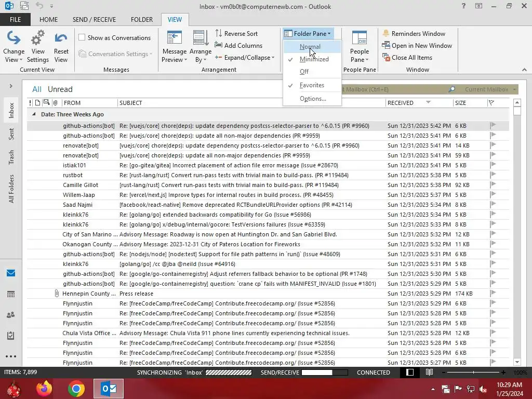Open All Folders in the sidebar
The image size is (532, 399).
[11, 189]
